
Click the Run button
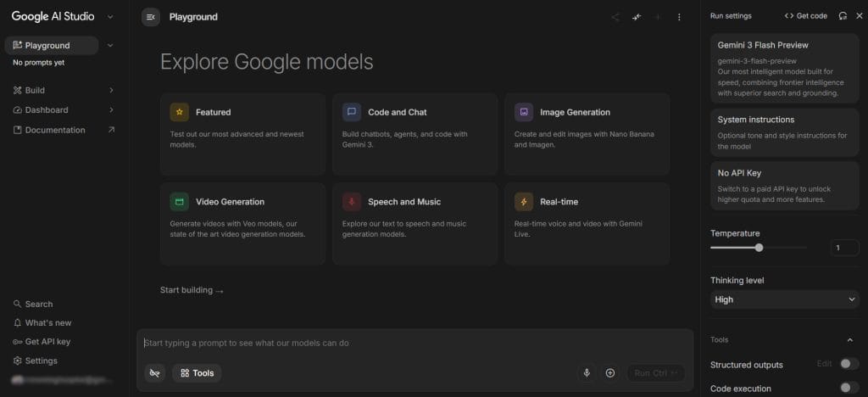[655, 373]
